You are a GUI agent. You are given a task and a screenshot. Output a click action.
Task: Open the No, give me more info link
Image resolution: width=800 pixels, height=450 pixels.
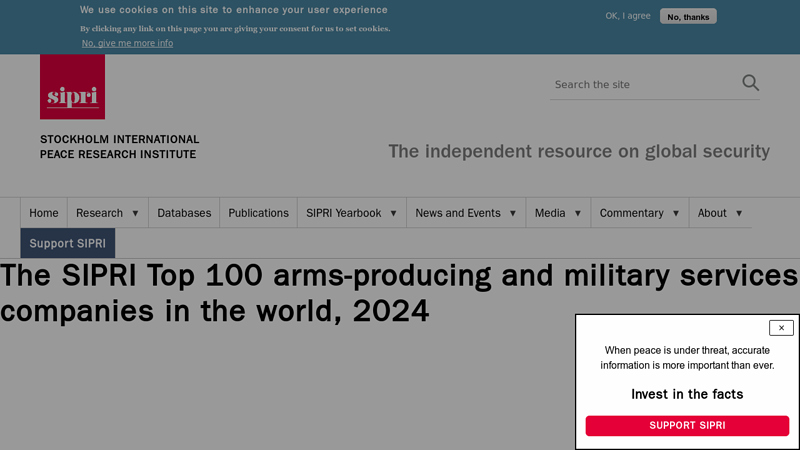tap(128, 43)
